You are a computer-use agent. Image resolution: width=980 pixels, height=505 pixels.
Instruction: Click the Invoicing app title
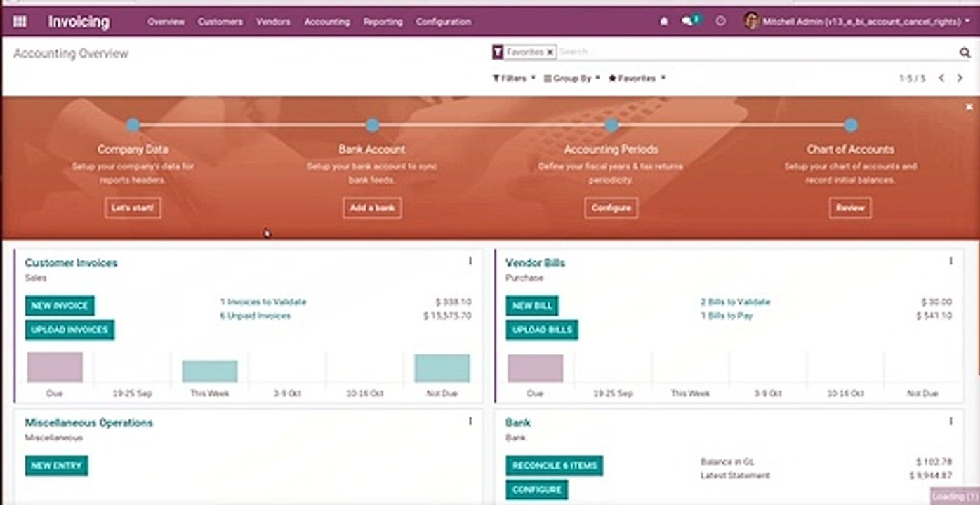click(x=79, y=22)
